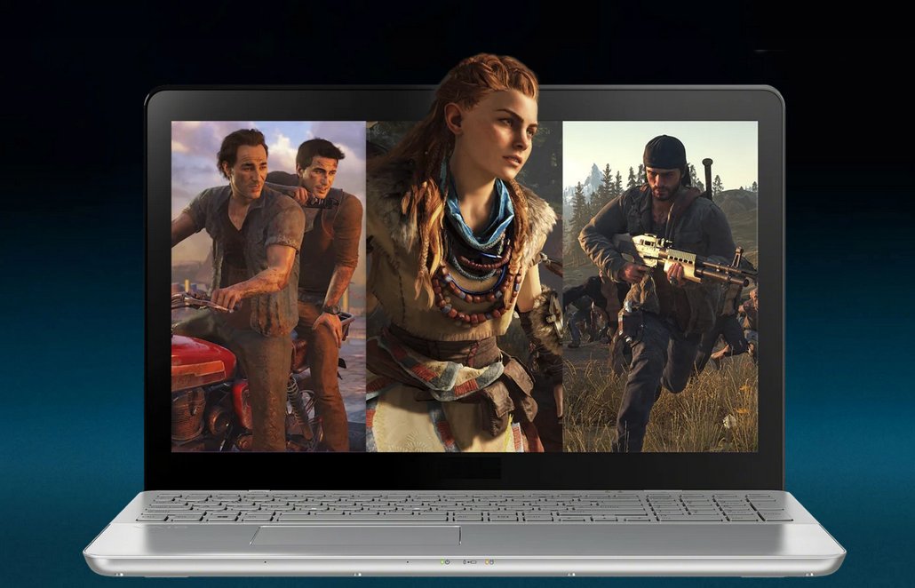Click the orange disk activity indicator icon
The image size is (915, 588).
pos(489,562)
